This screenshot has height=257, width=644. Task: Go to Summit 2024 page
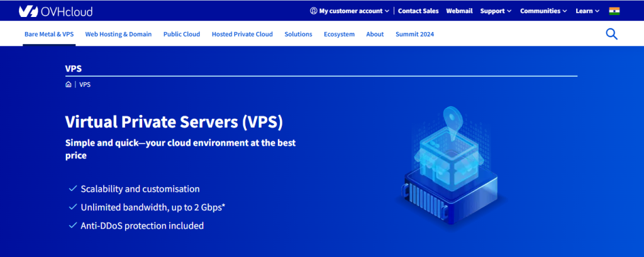point(414,35)
